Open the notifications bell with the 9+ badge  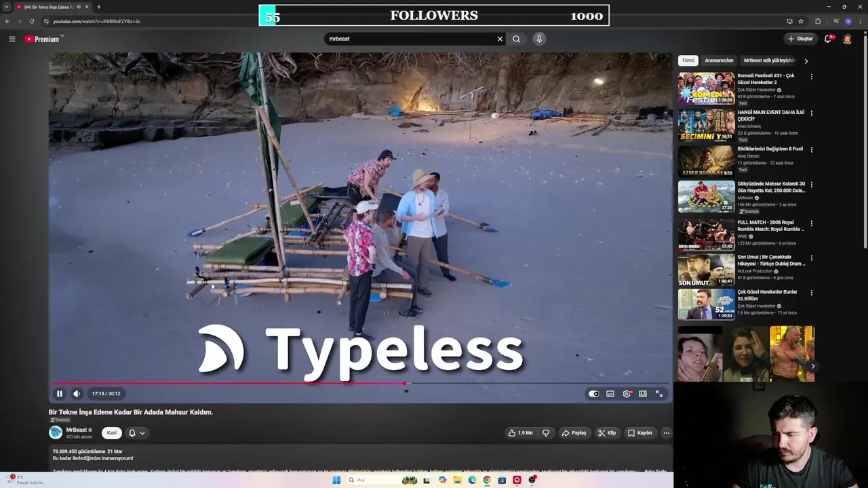[828, 39]
